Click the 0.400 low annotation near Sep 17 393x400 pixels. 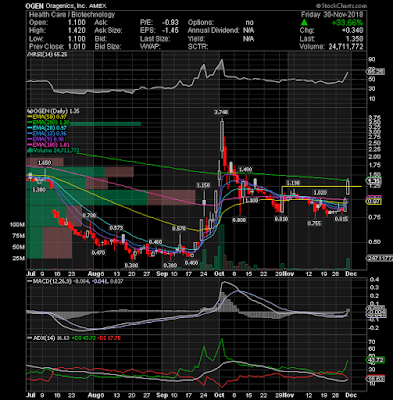point(191,263)
